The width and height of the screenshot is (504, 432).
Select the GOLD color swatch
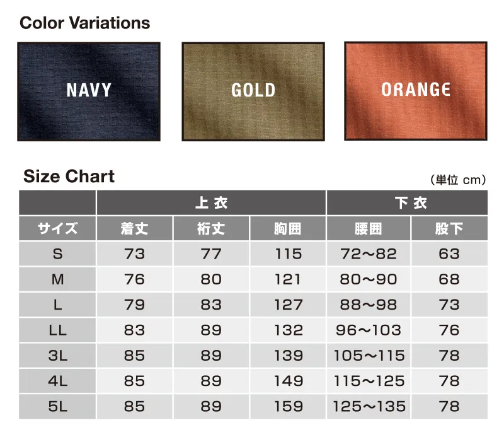(253, 91)
